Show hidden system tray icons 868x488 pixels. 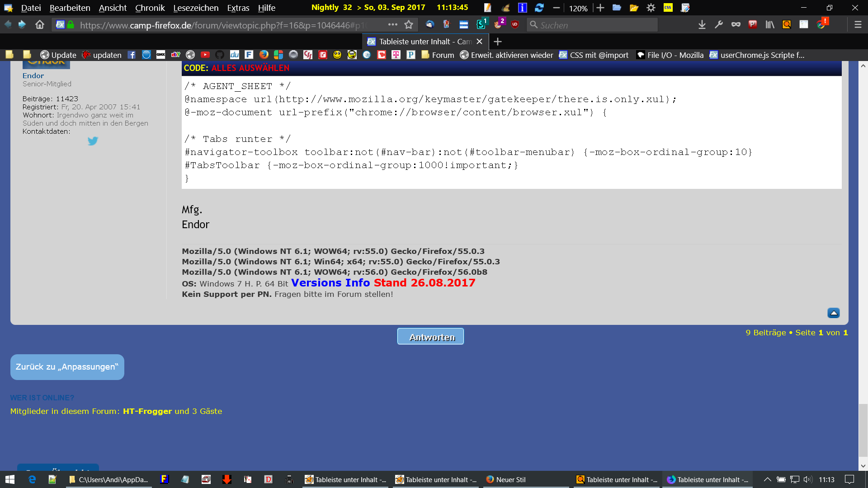pyautogui.click(x=767, y=479)
